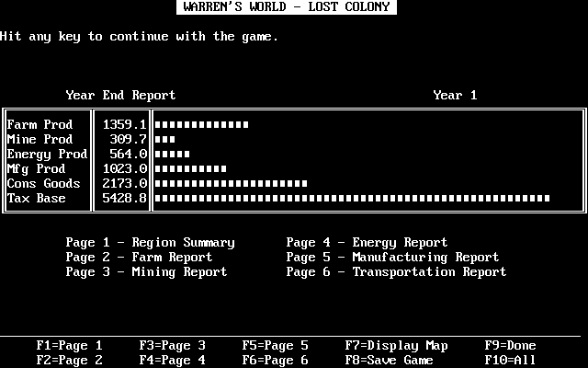Viewport: 588px width, 368px height.
Task: Select F2=Page 2 in the function key bar
Action: click(70, 360)
